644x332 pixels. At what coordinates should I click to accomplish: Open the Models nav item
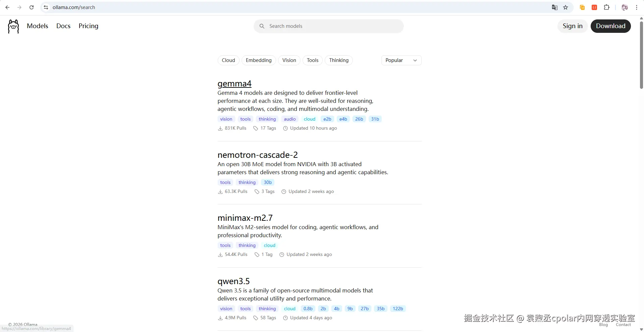point(38,26)
